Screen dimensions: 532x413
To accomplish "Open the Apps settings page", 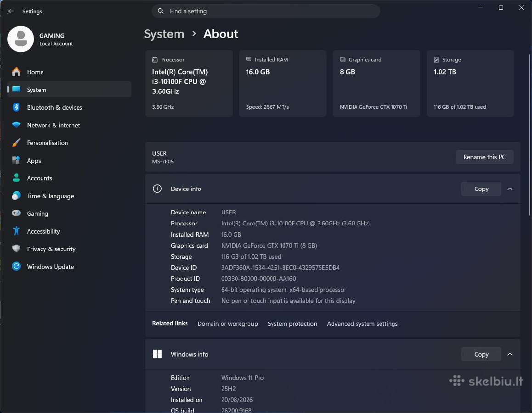I will tap(69, 160).
